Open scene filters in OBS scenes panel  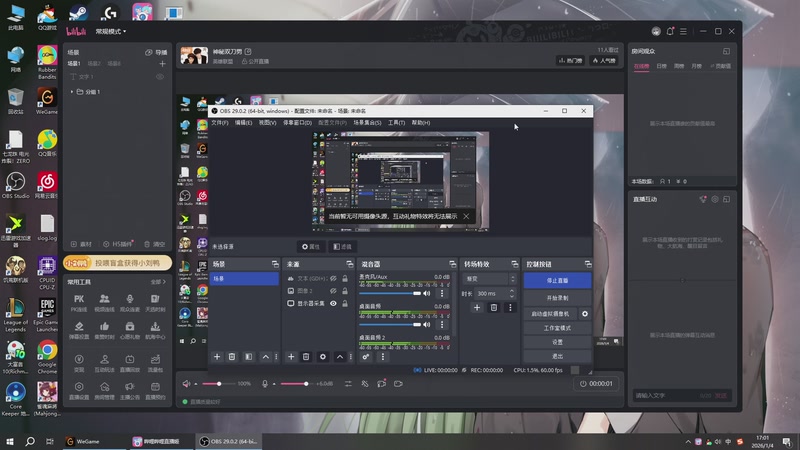tap(248, 357)
